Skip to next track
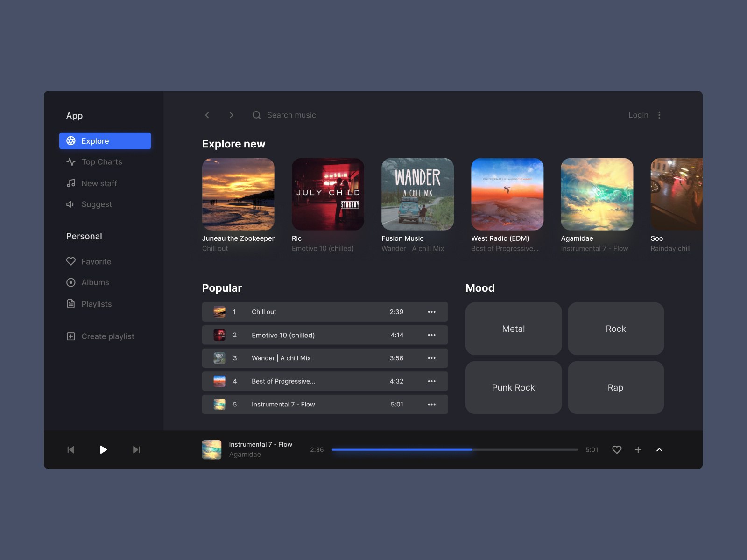Screen dimensions: 747x560 (136, 450)
